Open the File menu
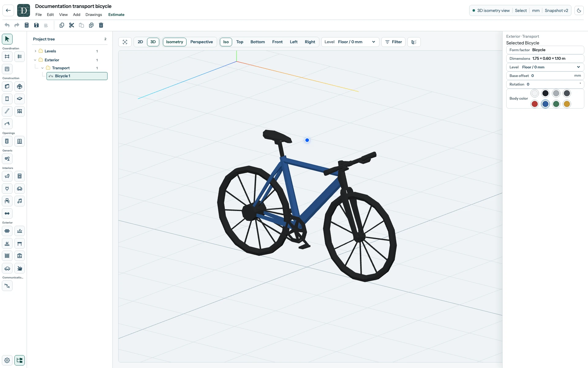This screenshot has width=588, height=368. (x=39, y=15)
